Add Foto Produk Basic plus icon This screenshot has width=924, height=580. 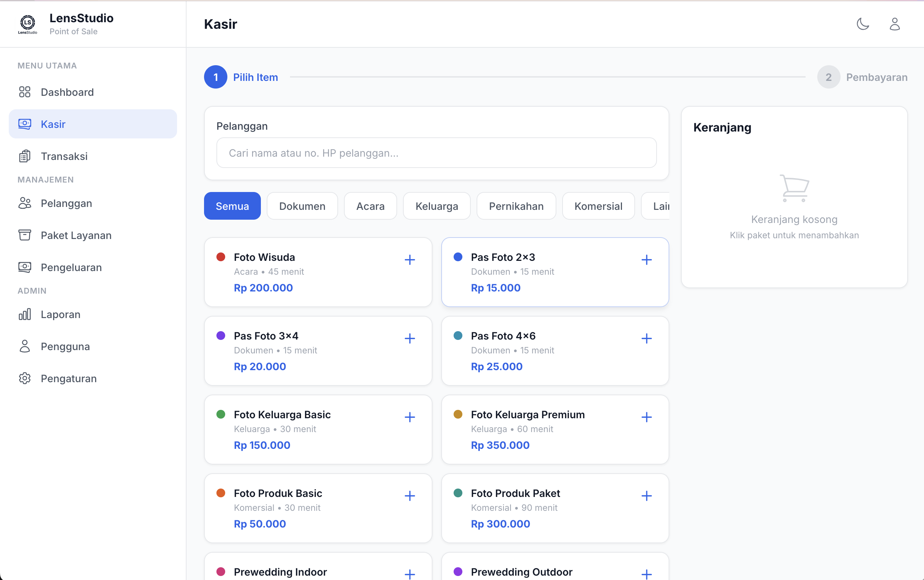[410, 495]
